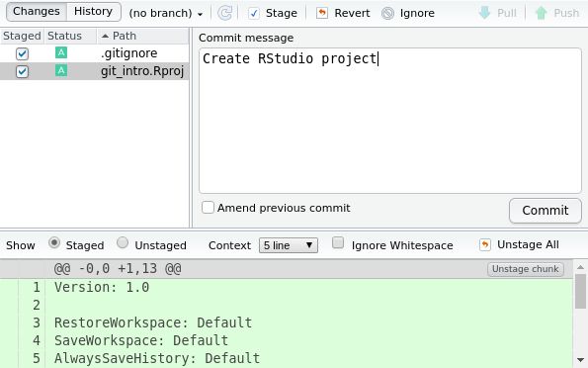
Task: Click the Status column header
Action: 70,36
